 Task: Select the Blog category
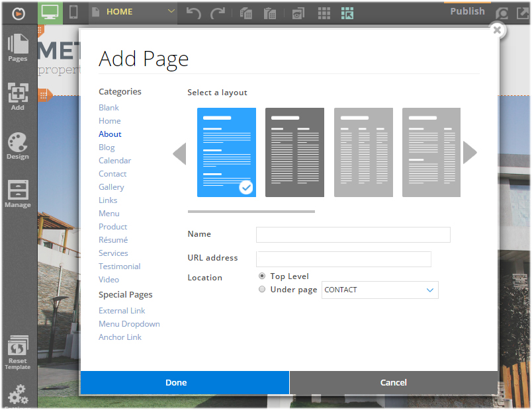[x=107, y=147]
